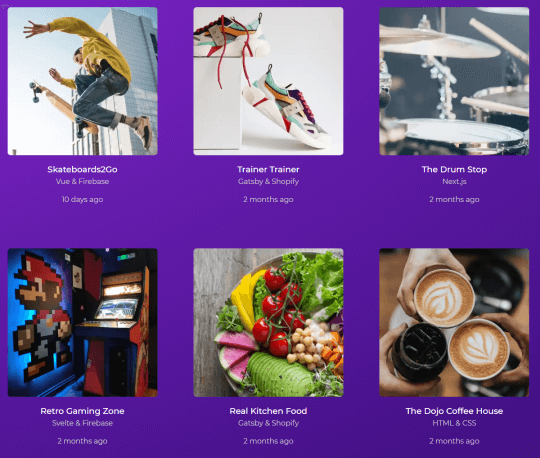Viewport: 540px width, 458px height.
Task: Click the 10 days ago timestamp
Action: pos(82,199)
